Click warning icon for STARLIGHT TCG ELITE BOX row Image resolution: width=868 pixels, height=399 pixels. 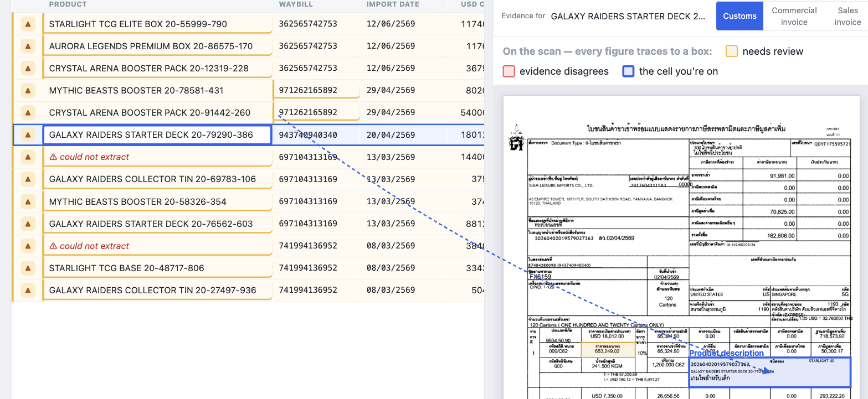click(28, 24)
